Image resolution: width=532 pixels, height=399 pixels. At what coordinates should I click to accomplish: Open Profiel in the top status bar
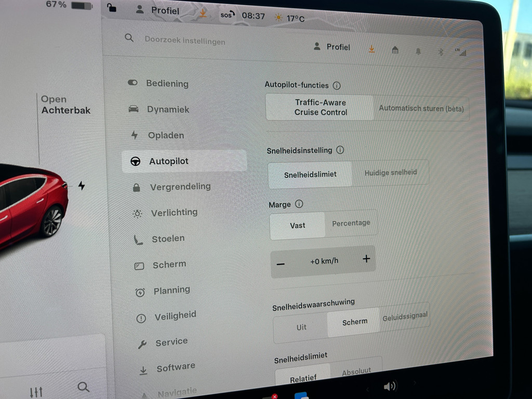point(157,10)
